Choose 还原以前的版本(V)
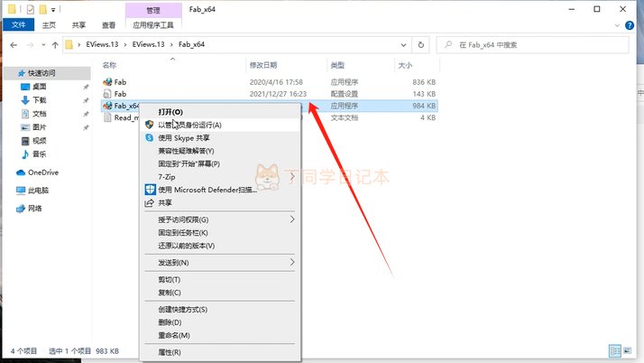Image resolution: width=644 pixels, height=363 pixels. [x=220, y=246]
